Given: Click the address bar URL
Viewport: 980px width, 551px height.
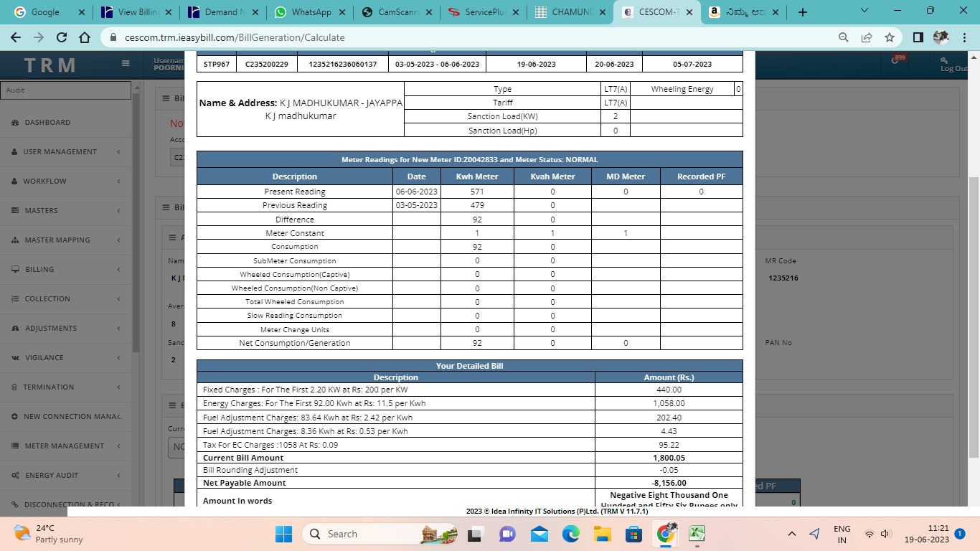Looking at the screenshot, I should 235,37.
